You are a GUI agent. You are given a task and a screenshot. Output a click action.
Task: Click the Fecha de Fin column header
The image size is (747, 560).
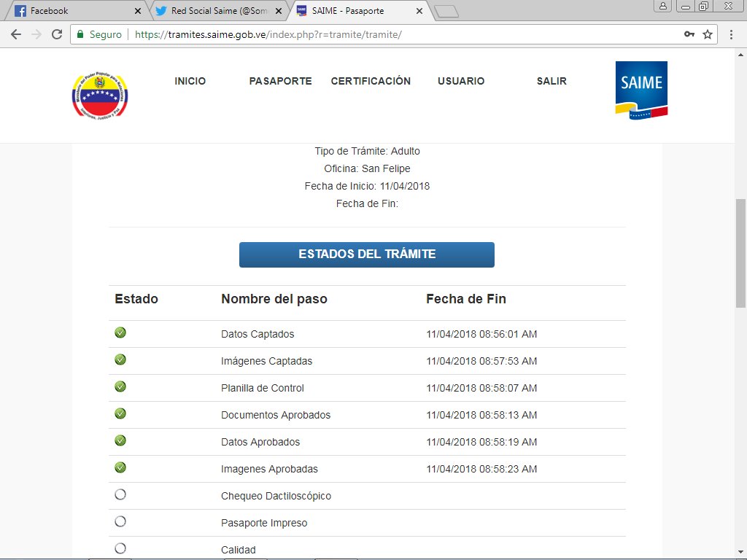[466, 299]
